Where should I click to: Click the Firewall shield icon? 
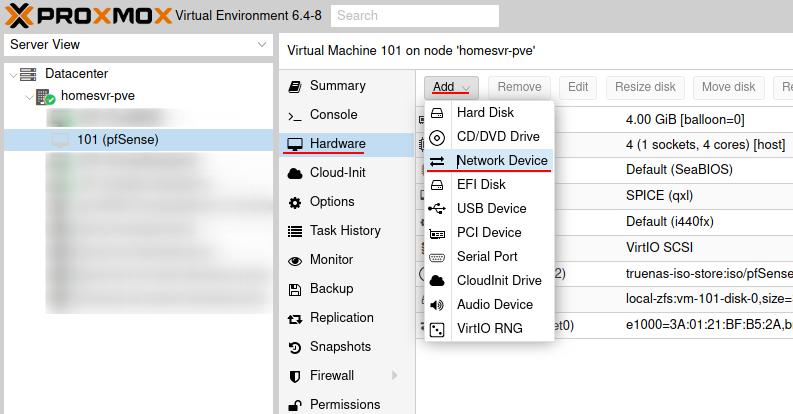295,377
